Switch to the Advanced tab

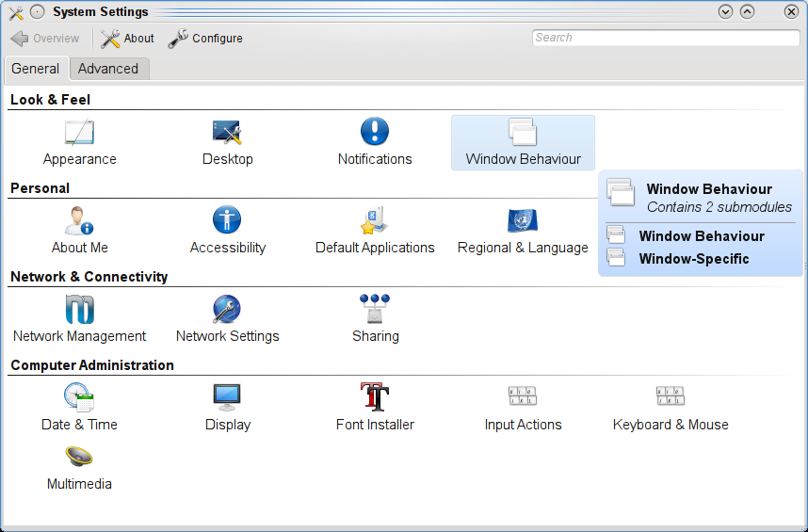[108, 69]
